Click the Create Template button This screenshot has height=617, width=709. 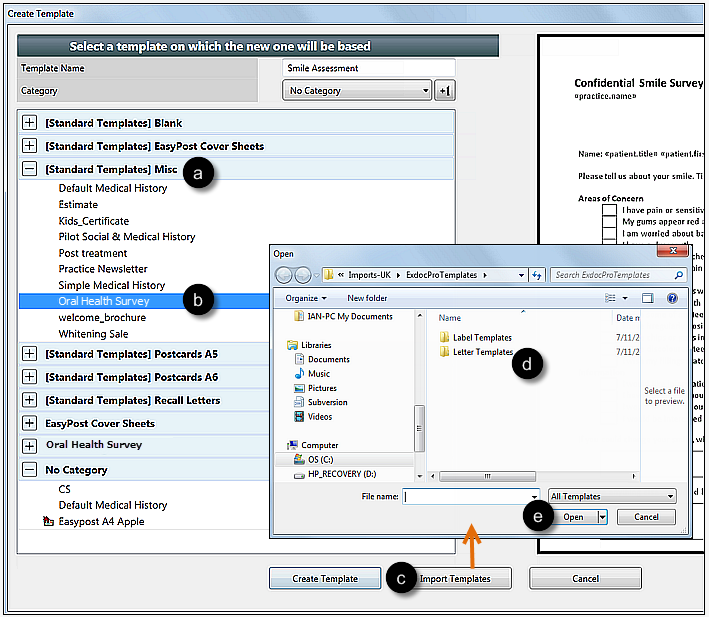[x=325, y=579]
